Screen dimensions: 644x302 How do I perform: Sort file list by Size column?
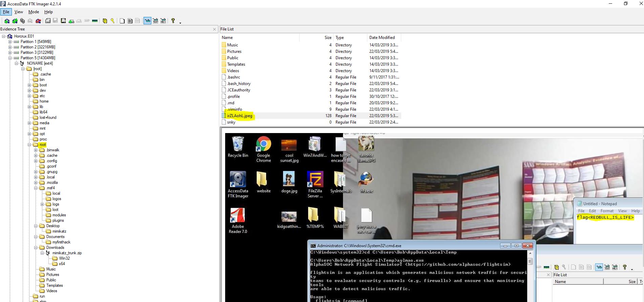tap(317, 38)
